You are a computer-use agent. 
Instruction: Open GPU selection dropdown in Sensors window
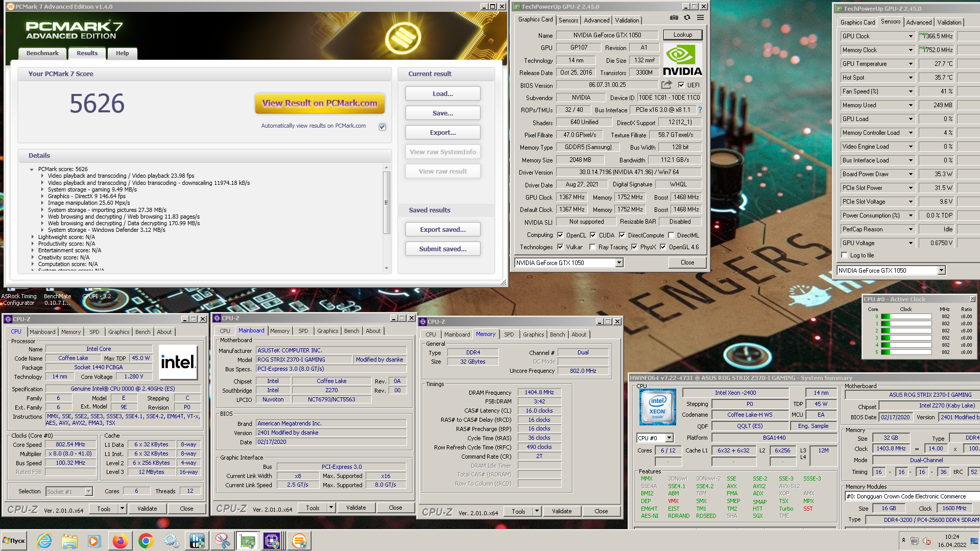[941, 271]
